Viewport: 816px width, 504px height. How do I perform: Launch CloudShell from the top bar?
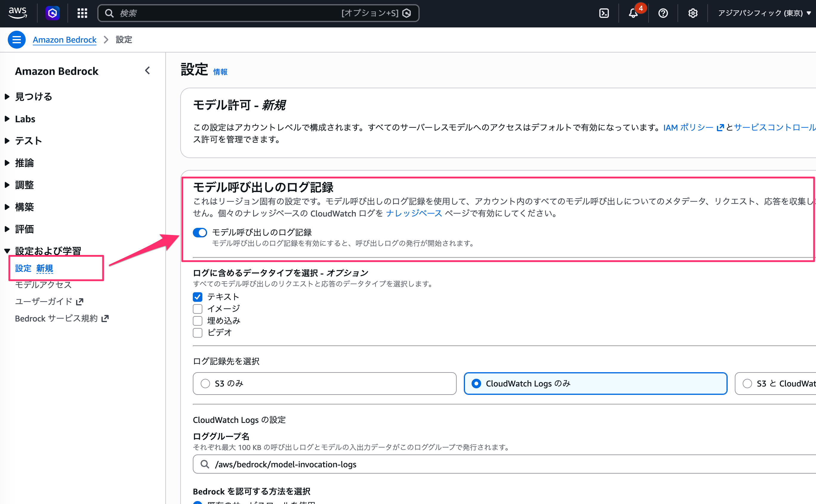click(604, 13)
